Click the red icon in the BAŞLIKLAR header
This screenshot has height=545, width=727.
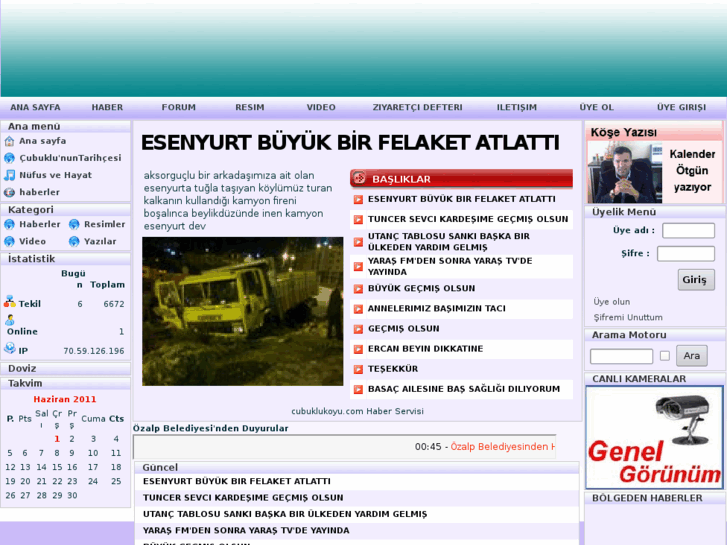tap(359, 178)
